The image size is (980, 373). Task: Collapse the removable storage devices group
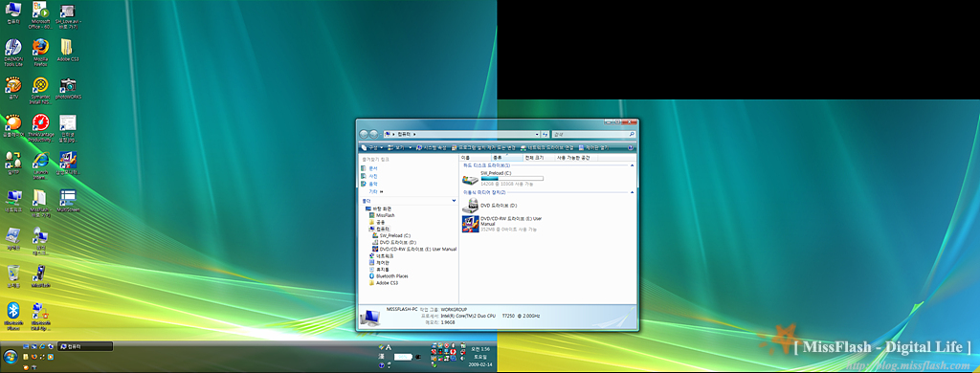pyautogui.click(x=632, y=192)
